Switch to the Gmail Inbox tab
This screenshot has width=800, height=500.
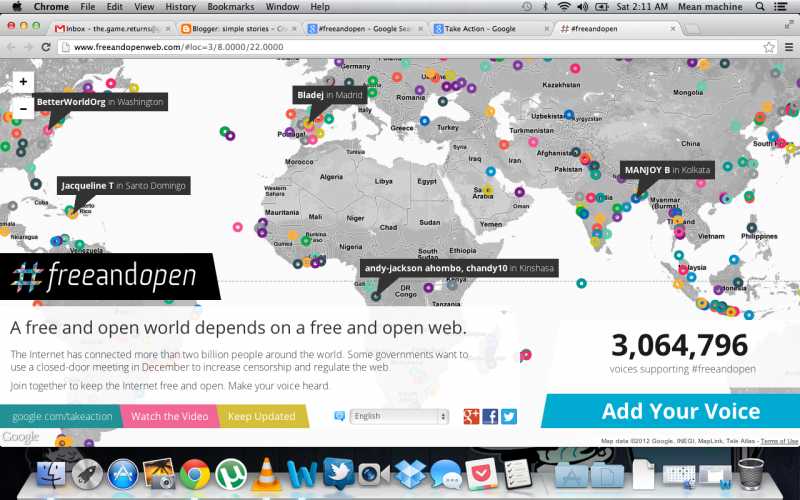112,29
